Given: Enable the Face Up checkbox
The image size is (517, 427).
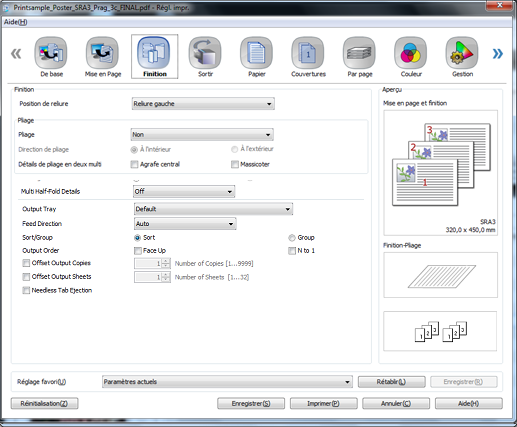Looking at the screenshot, I should tap(137, 251).
